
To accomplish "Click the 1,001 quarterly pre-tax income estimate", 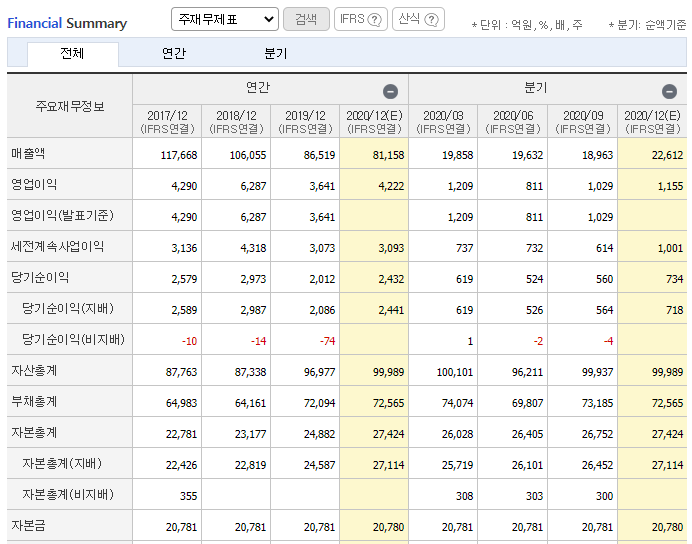I will coord(670,248).
